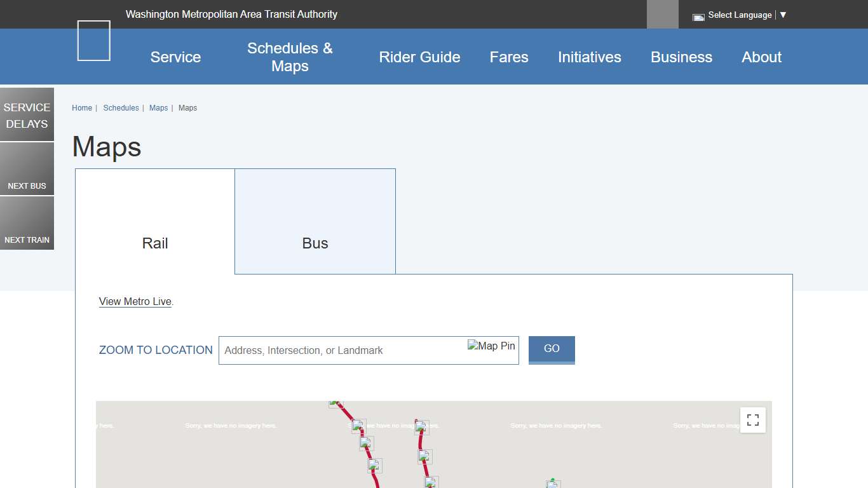
Task: Open the Schedules & Maps navigation menu
Action: coord(290,57)
